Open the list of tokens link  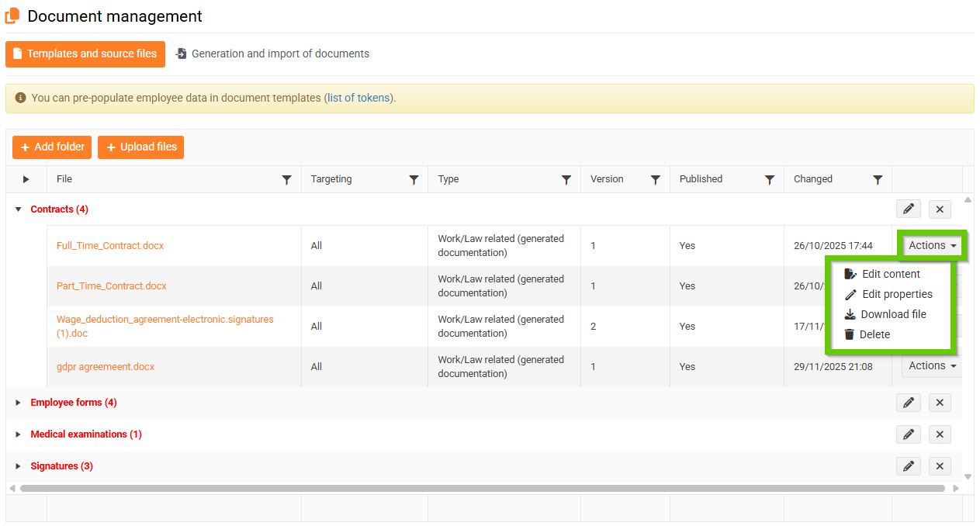click(358, 99)
